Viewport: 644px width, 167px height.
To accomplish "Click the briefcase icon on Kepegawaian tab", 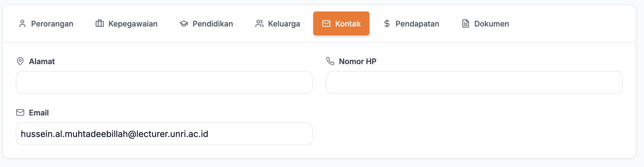I will coord(99,23).
